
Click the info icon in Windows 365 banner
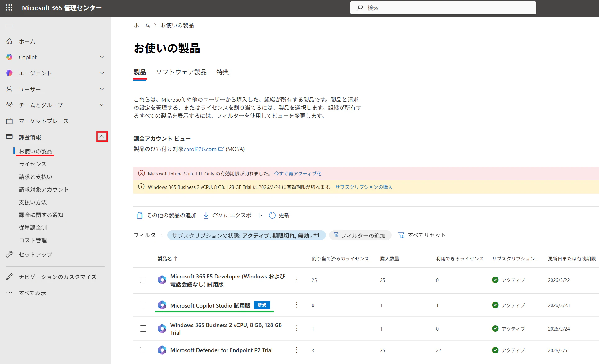141,187
